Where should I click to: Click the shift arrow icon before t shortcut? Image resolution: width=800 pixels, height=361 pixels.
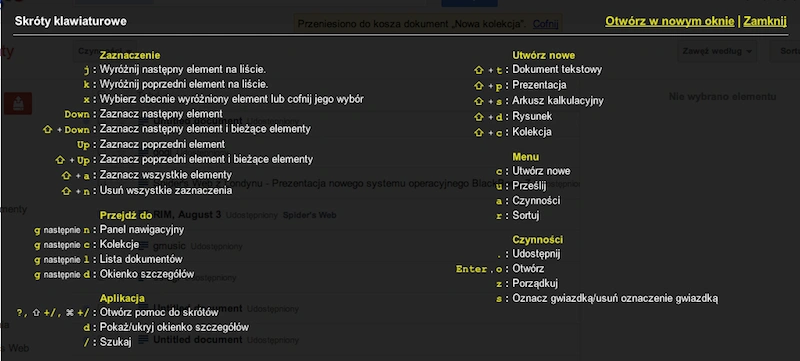(x=479, y=70)
